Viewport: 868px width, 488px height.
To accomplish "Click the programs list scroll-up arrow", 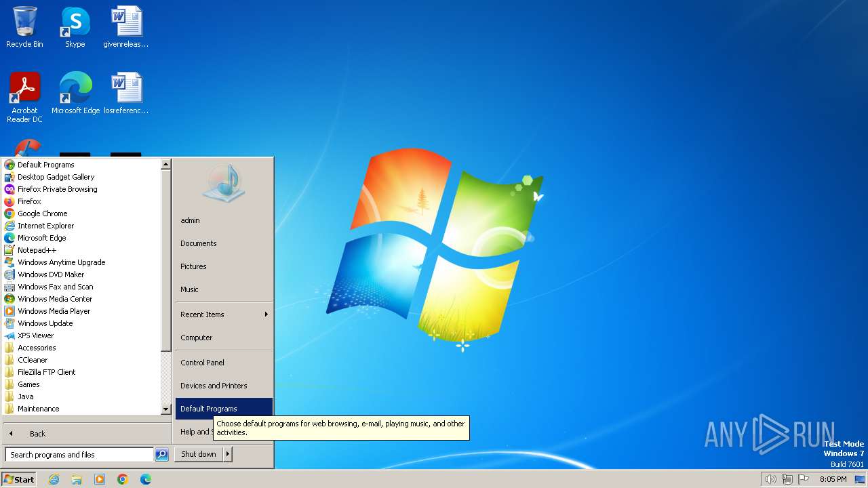I will (165, 164).
